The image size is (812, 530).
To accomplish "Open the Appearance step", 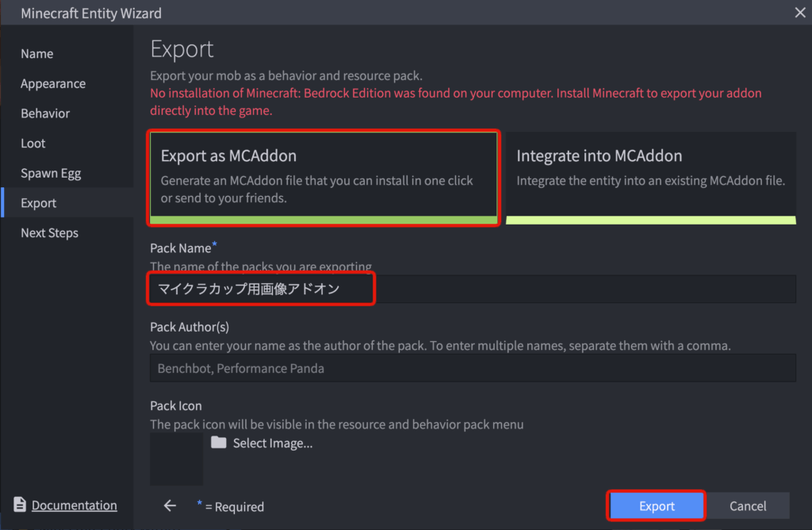I will point(53,84).
